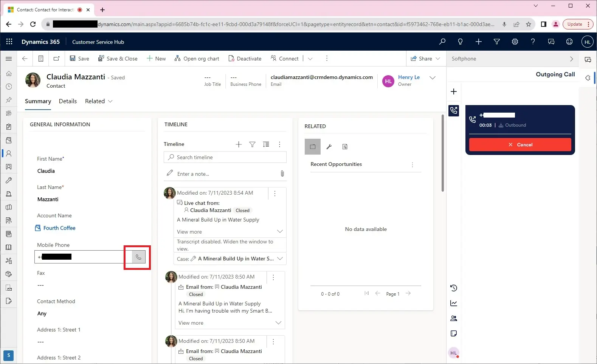Click Deactivate in the command bar
This screenshot has width=597, height=364.
point(245,59)
